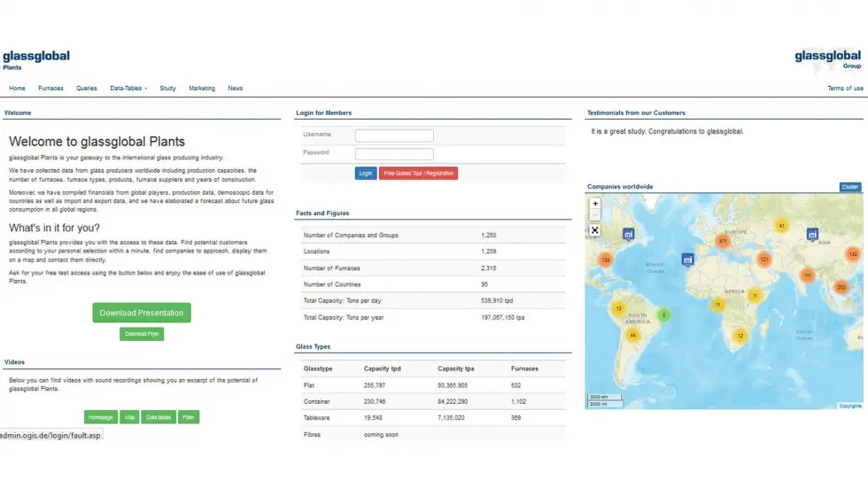Select the 'Fibres' glass type row
The image size is (868, 496).
[x=433, y=435]
